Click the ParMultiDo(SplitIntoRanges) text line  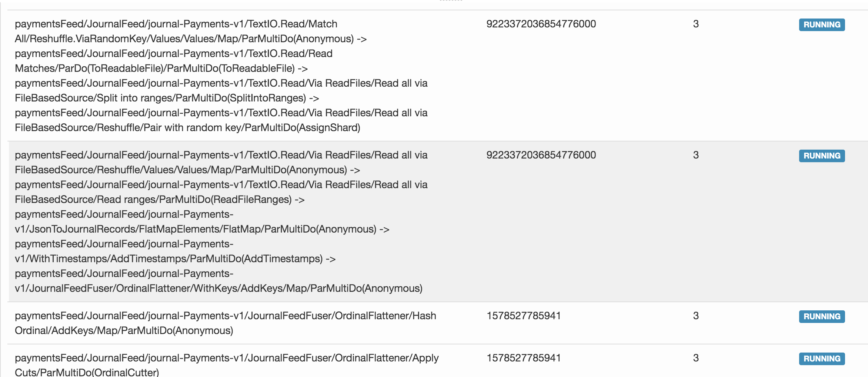pyautogui.click(x=167, y=98)
